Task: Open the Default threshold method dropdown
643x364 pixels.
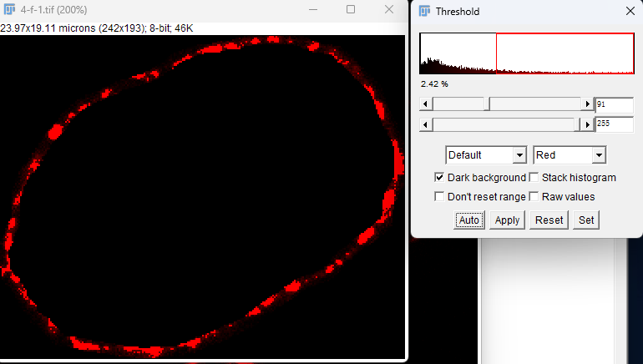Action: [486, 155]
